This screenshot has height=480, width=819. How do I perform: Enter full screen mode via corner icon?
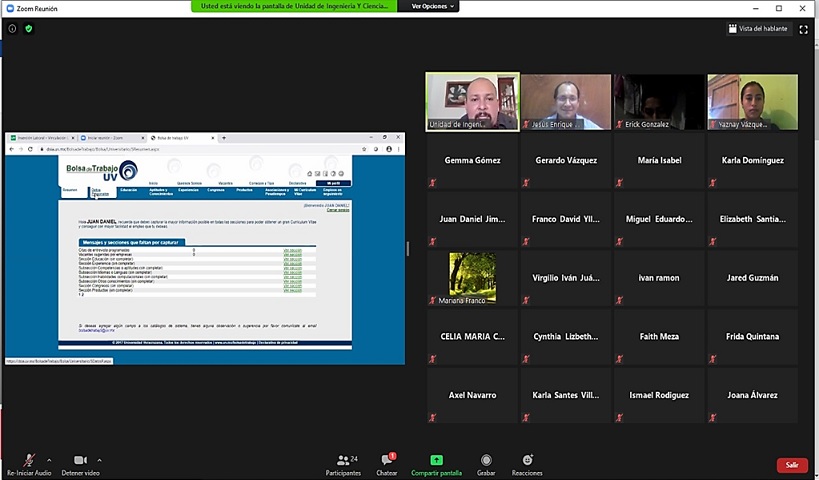[x=803, y=29]
